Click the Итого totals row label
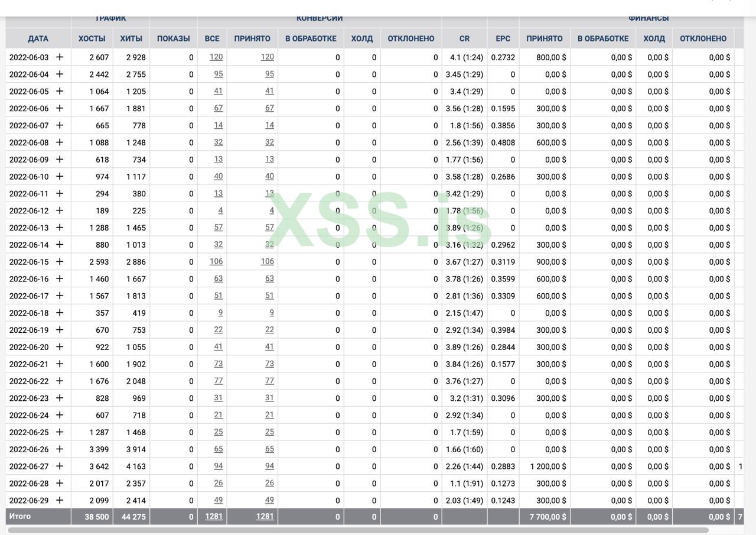This screenshot has height=535, width=756. coord(20,516)
